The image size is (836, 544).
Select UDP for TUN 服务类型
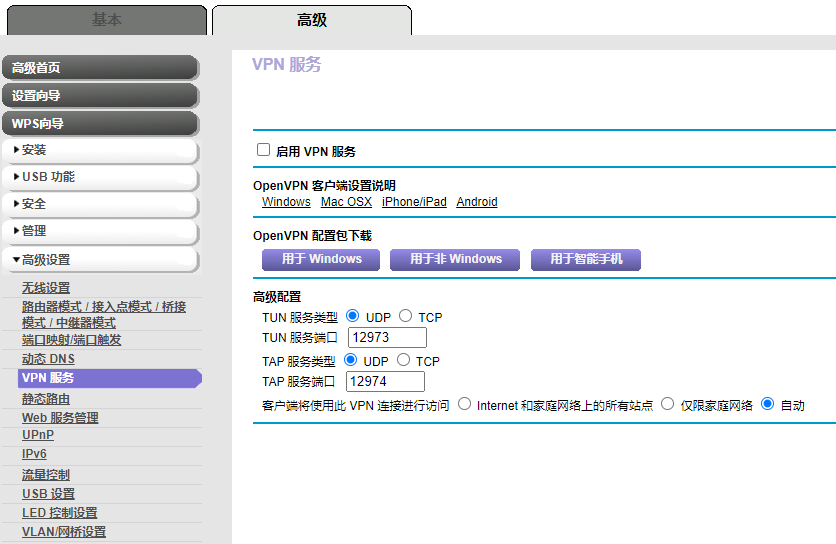[x=352, y=316]
